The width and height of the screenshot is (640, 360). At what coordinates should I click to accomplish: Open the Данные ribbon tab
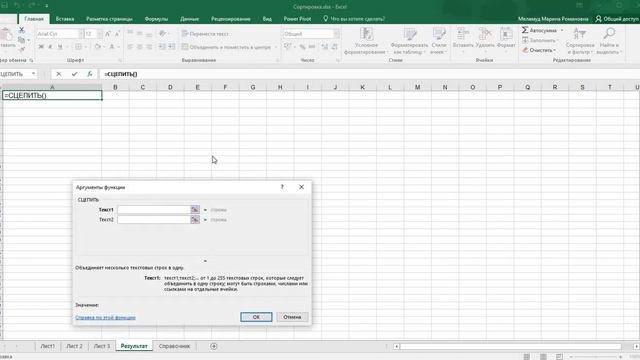point(189,19)
